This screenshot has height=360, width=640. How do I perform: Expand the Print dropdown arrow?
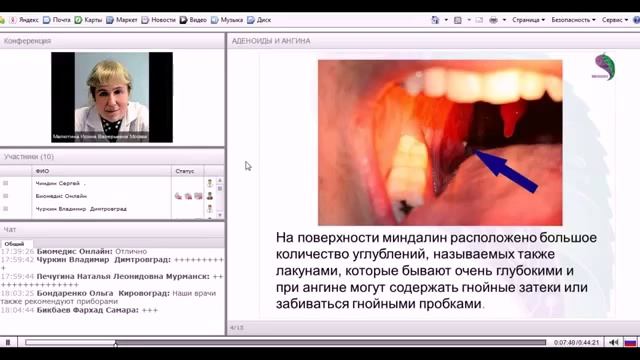pyautogui.click(x=504, y=20)
